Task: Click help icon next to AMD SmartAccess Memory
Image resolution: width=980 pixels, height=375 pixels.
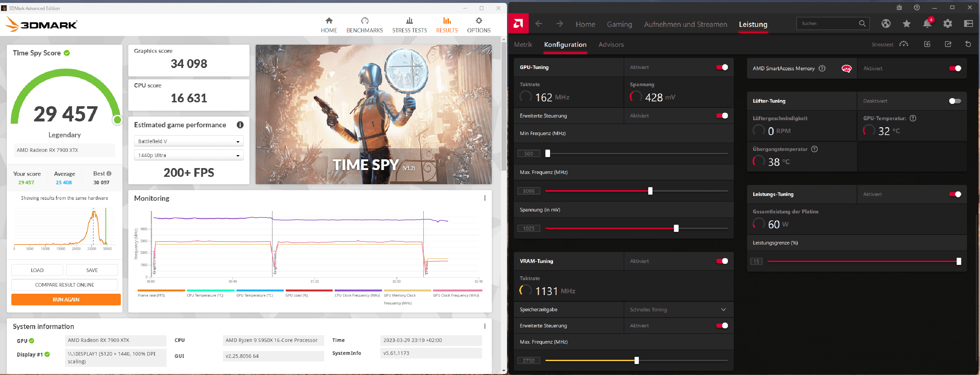Action: click(x=822, y=68)
